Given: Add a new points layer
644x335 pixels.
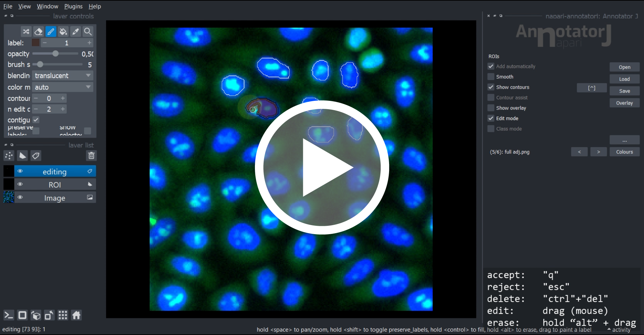Looking at the screenshot, I should [9, 156].
